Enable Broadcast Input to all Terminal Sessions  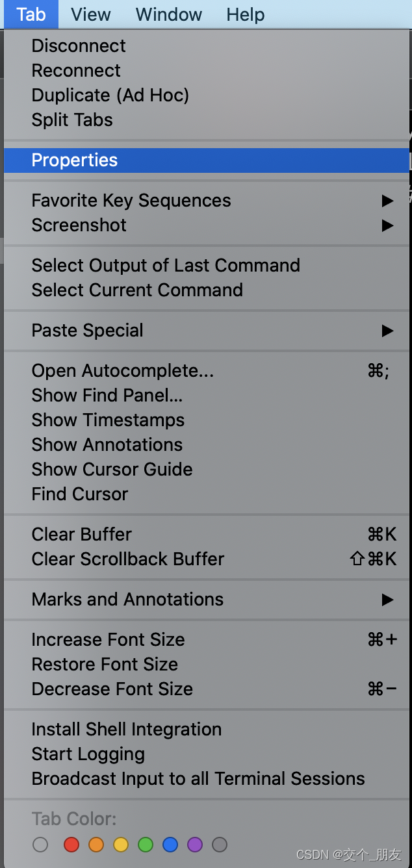[x=207, y=779]
